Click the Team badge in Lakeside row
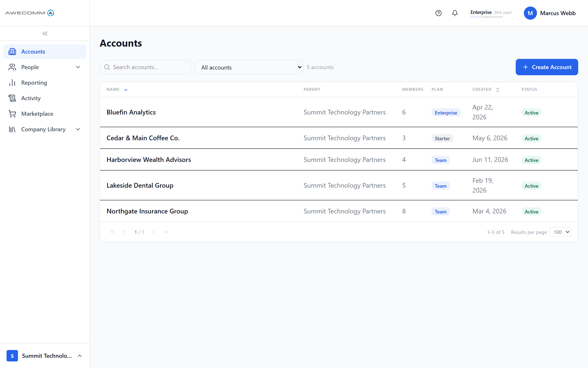Screen dimensions: 588x368 click(441, 186)
